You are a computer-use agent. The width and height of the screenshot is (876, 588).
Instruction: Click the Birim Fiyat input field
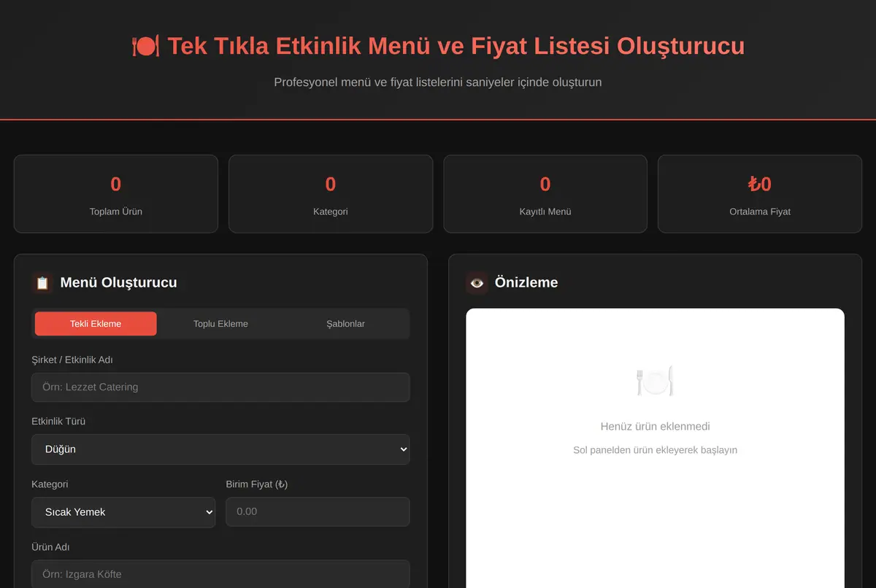[318, 512]
